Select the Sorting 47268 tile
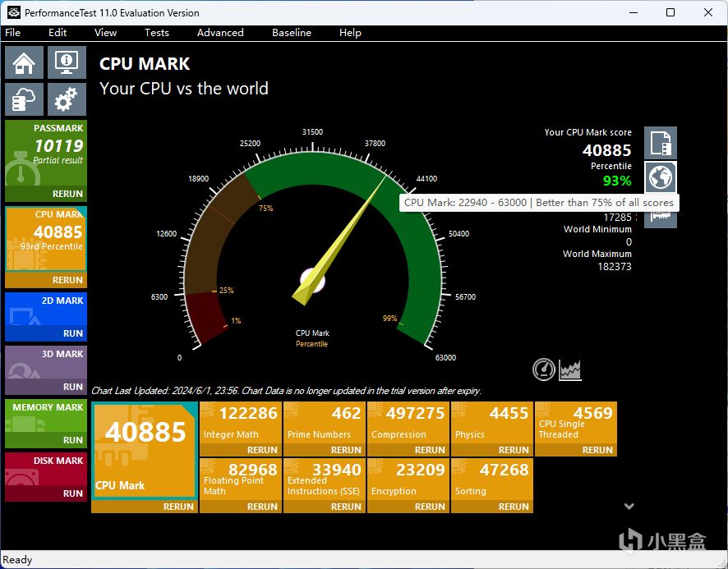Image resolution: width=728 pixels, height=569 pixels. pyautogui.click(x=492, y=480)
